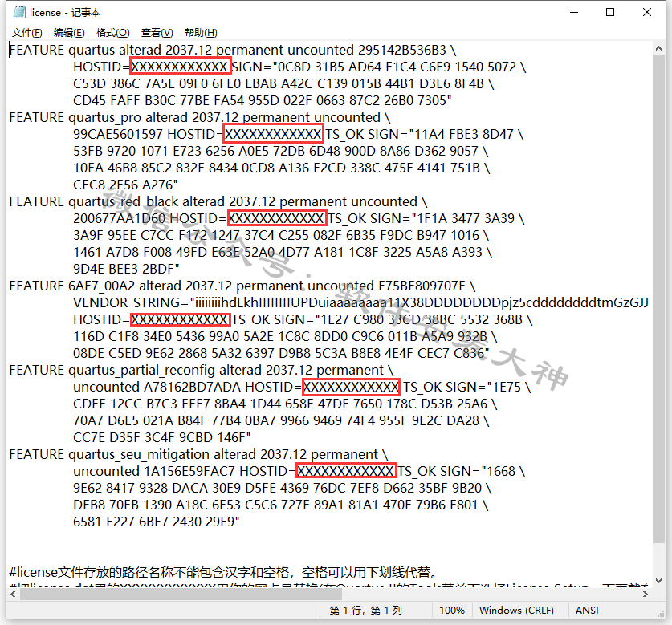Click the vertical scrollbar up arrow
The height and width of the screenshot is (625, 672).
pos(658,48)
